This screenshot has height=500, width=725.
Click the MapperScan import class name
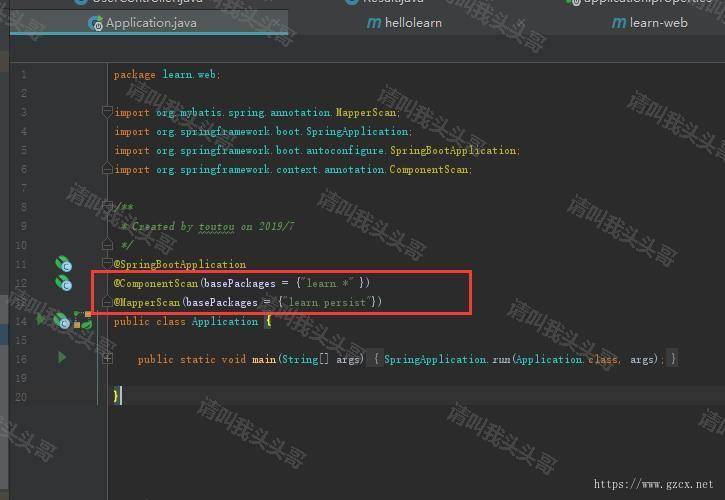(366, 112)
